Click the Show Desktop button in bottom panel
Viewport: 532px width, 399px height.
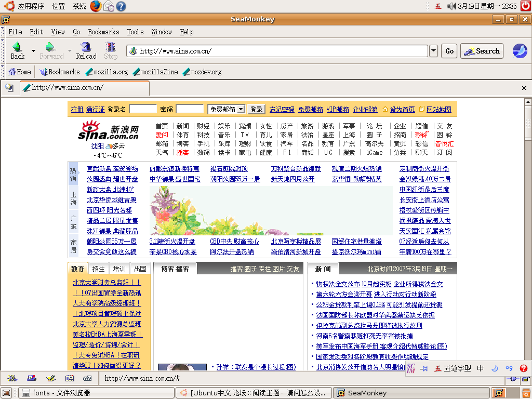pyautogui.click(x=6, y=393)
